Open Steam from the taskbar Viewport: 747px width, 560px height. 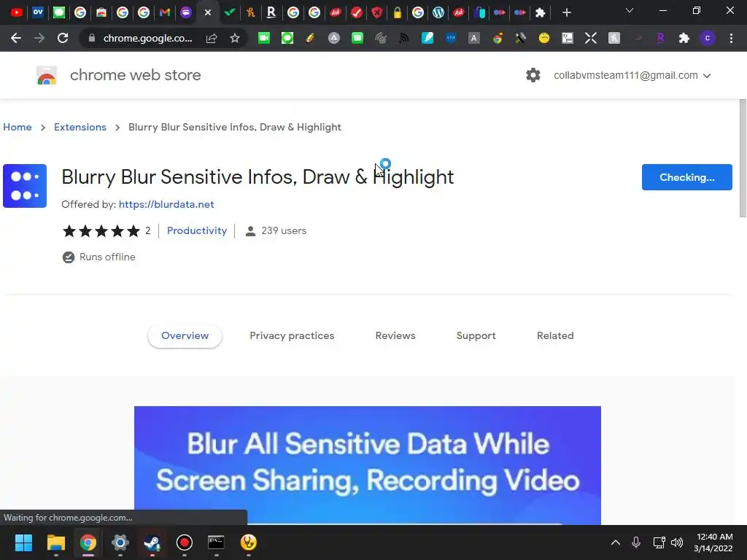coord(152,542)
